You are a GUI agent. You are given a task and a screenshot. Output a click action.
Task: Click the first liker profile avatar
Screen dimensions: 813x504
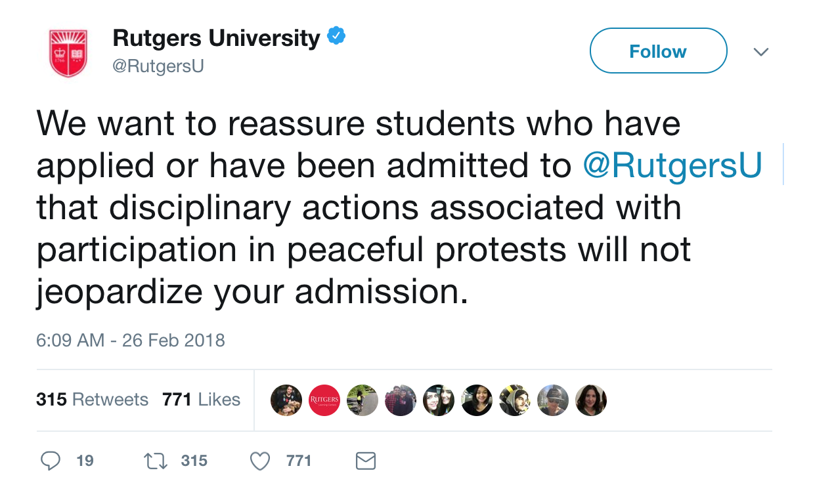pos(286,400)
